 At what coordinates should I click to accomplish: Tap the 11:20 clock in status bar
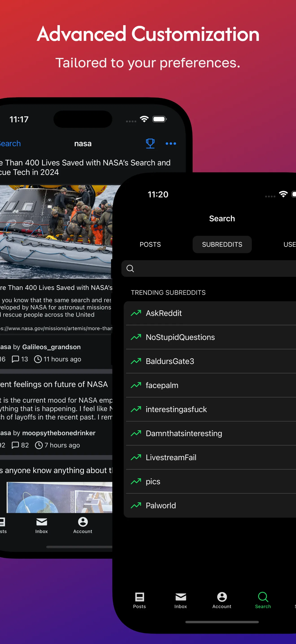click(x=158, y=194)
